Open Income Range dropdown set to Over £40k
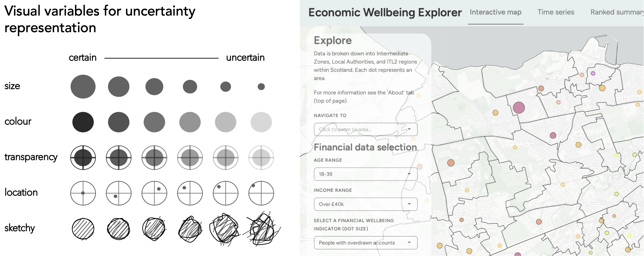Image resolution: width=644 pixels, height=256 pixels. 365,204
